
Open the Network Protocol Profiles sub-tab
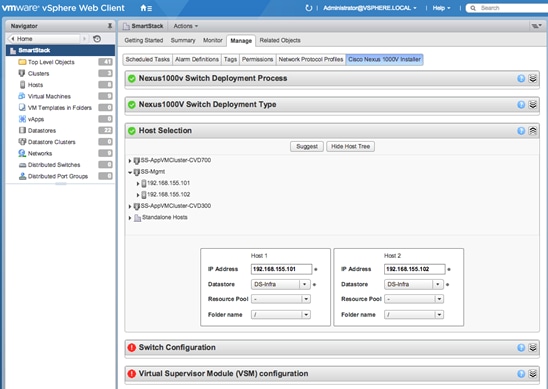pyautogui.click(x=311, y=59)
